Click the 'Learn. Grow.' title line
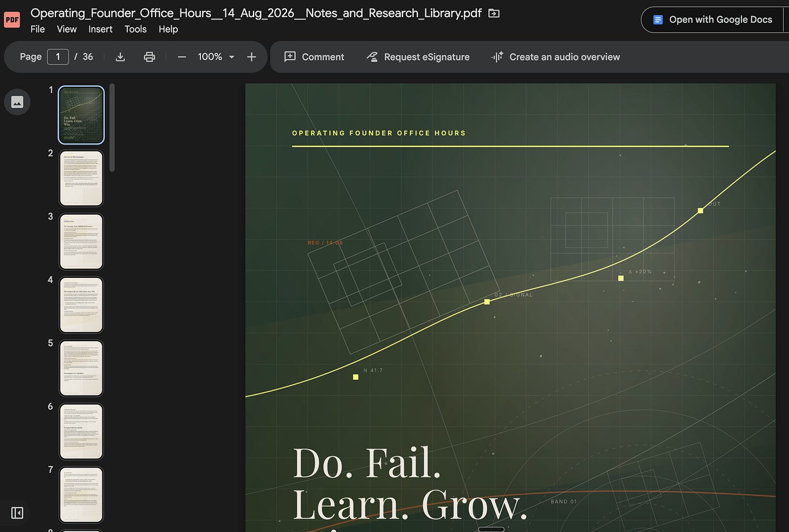 pos(410,505)
